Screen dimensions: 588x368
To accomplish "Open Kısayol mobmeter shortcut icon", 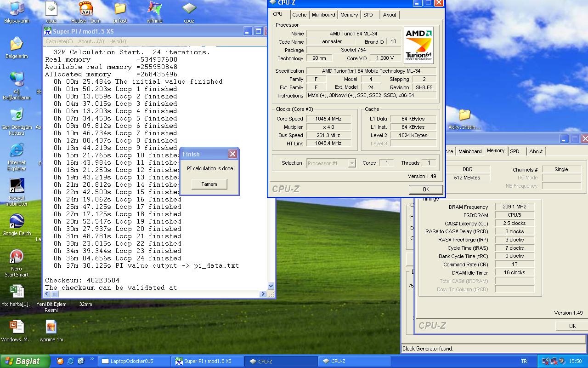I will pyautogui.click(x=17, y=186).
